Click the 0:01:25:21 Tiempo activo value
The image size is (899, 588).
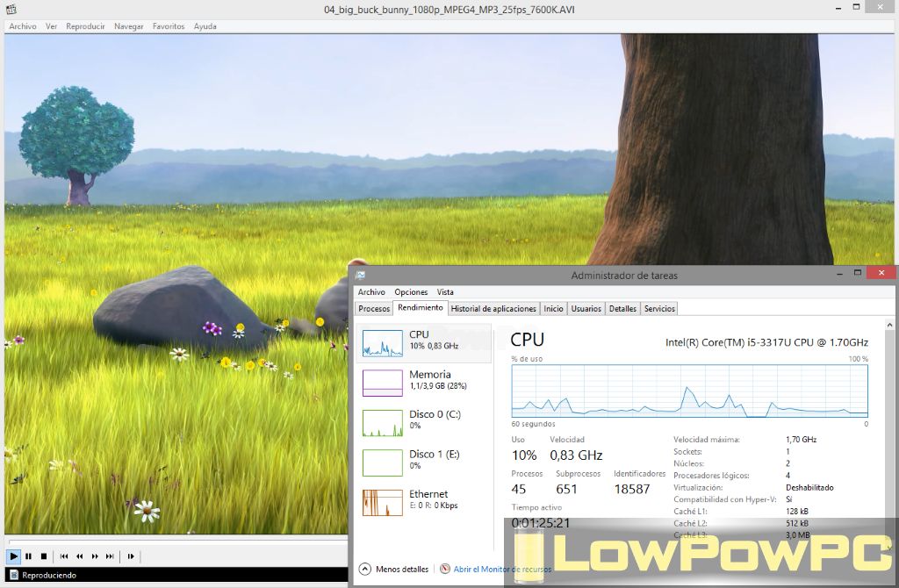(541, 523)
